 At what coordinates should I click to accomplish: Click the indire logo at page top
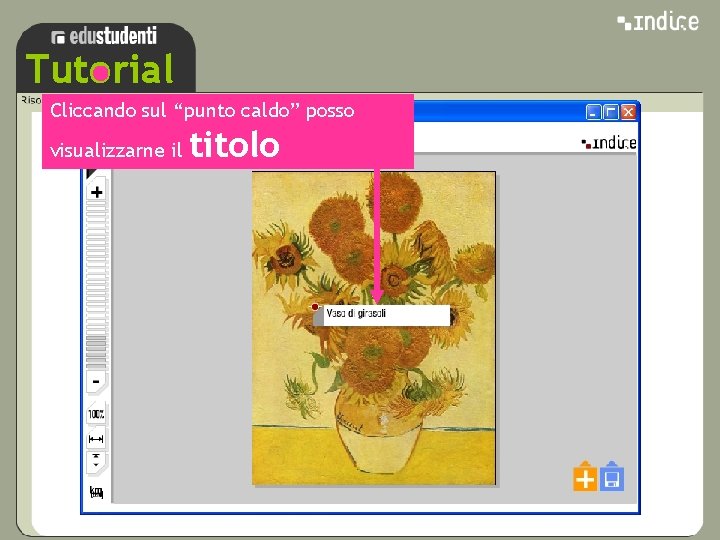pos(658,22)
